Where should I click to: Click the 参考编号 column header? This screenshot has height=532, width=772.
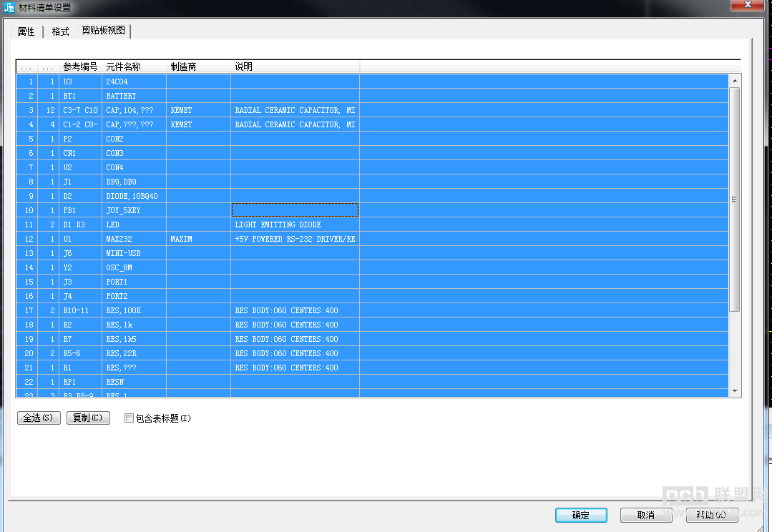80,66
